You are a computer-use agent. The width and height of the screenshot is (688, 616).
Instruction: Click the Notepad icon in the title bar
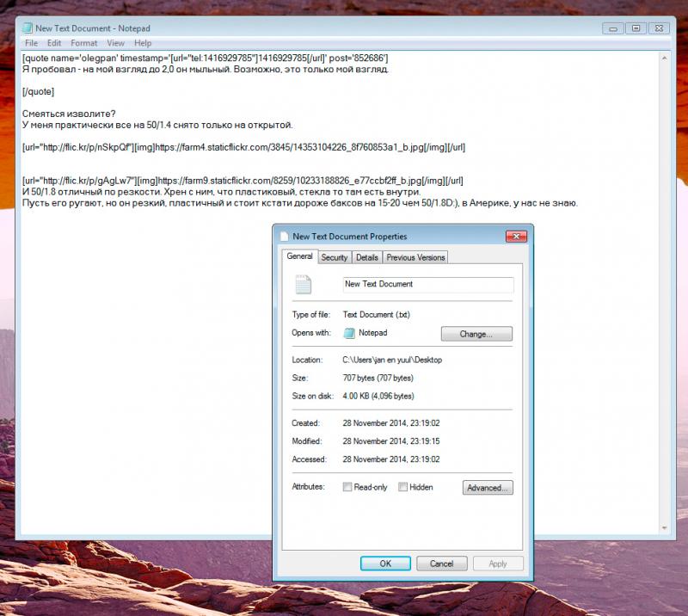pos(28,28)
